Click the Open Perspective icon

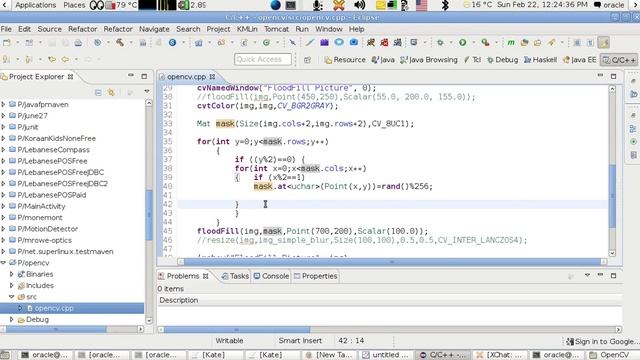(307, 60)
